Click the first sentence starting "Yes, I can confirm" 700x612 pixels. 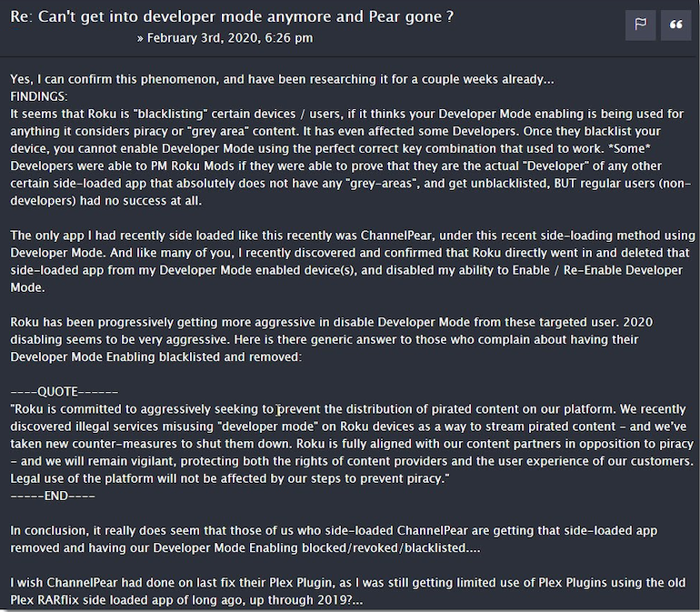pos(282,79)
